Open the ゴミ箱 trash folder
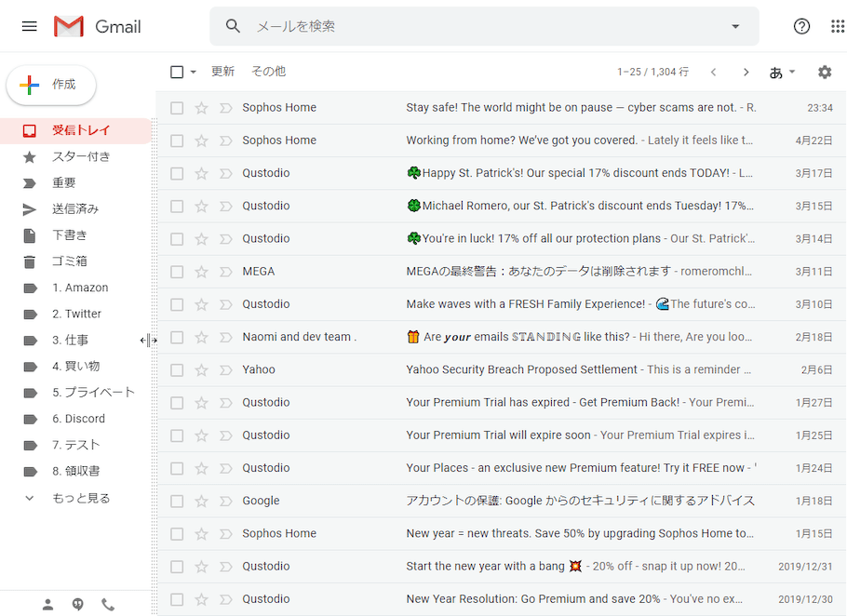The image size is (847, 616). click(x=75, y=261)
